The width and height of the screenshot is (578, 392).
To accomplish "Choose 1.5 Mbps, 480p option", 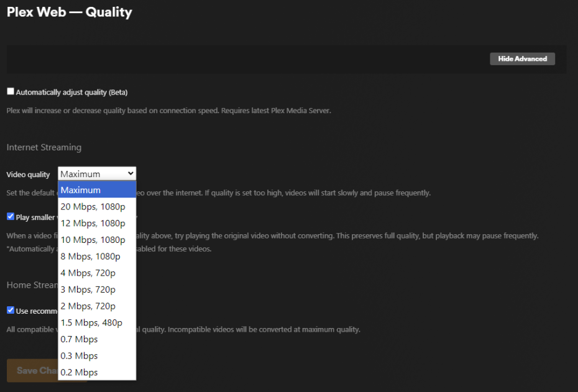I will click(96, 322).
